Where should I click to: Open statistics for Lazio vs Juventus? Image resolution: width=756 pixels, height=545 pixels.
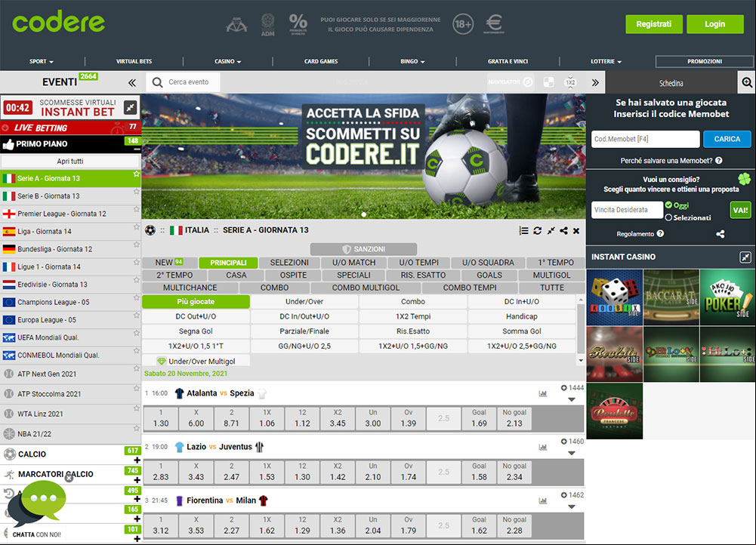[543, 447]
